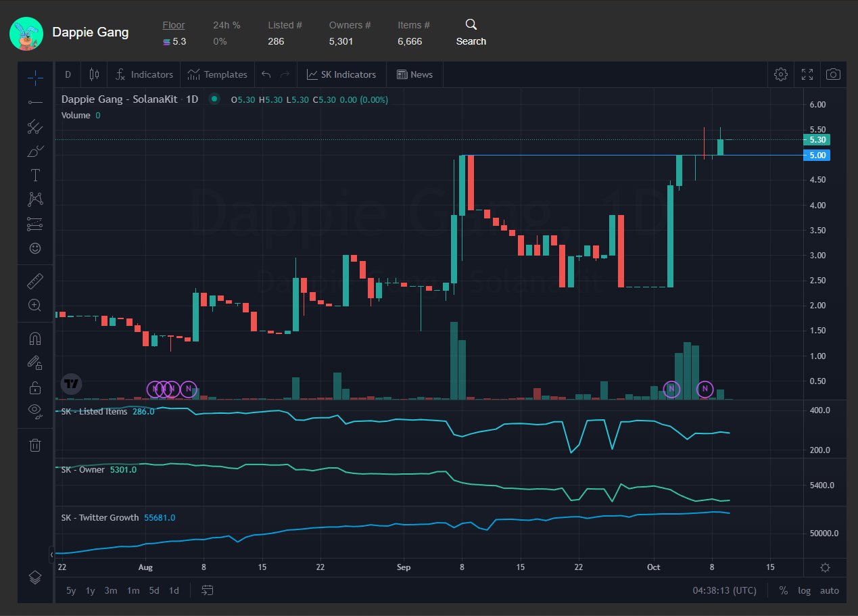Toggle lock all drawing tools
858x616 pixels.
point(35,387)
